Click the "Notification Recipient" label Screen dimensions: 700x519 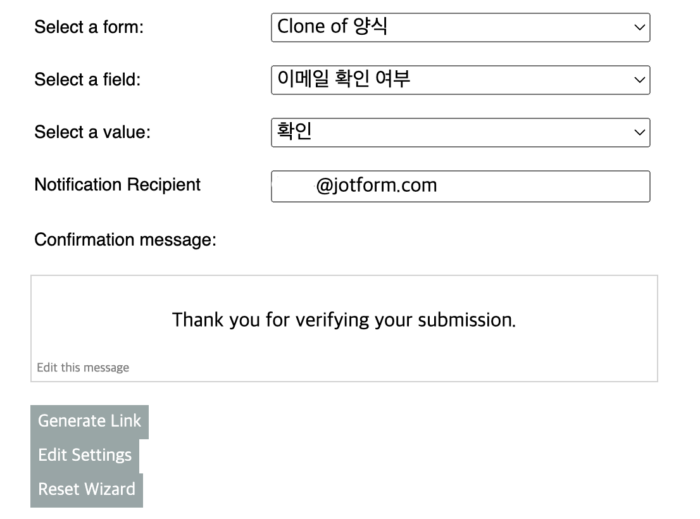tap(117, 185)
